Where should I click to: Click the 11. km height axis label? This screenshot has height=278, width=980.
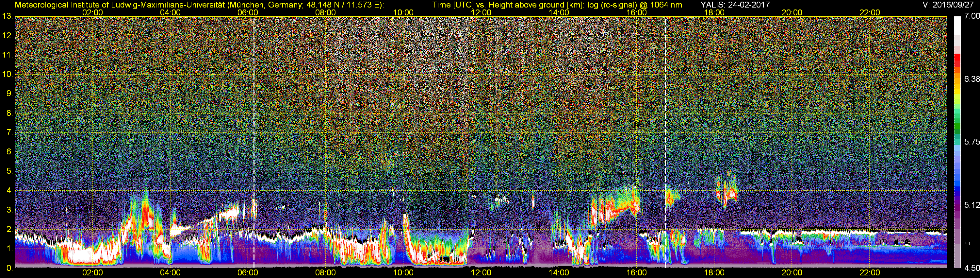pyautogui.click(x=7, y=55)
